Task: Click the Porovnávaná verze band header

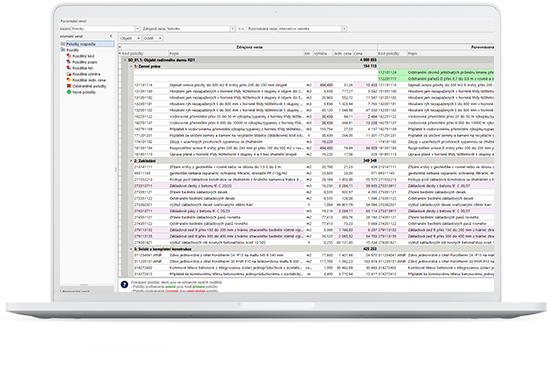Action: pyautogui.click(x=436, y=47)
